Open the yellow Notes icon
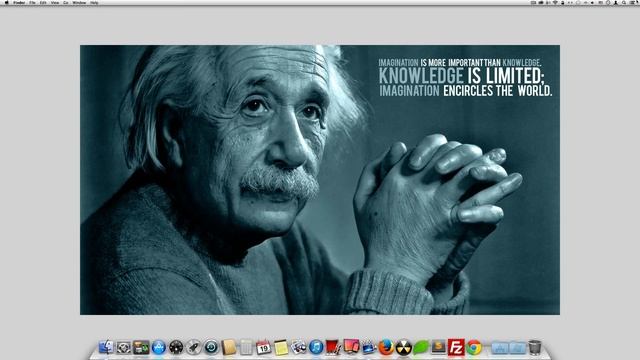640x360 pixels. pyautogui.click(x=281, y=348)
